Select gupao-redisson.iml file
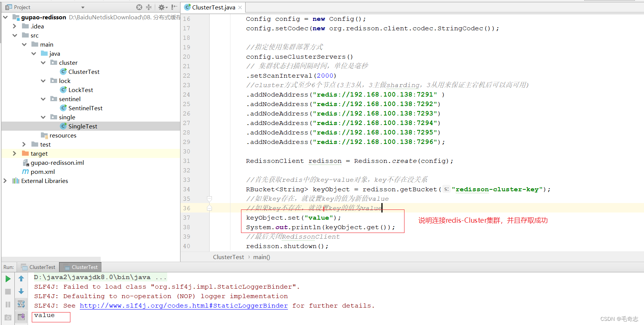 coord(57,162)
